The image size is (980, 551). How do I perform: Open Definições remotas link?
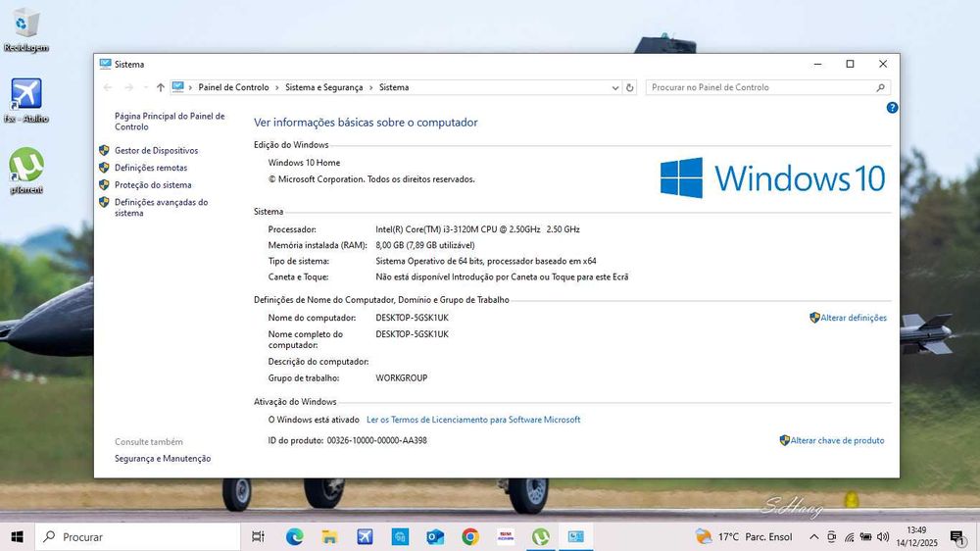click(151, 168)
